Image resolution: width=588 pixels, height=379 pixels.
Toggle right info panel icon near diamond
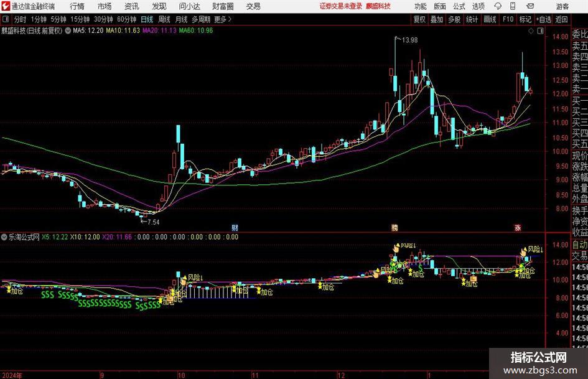[x=540, y=31]
